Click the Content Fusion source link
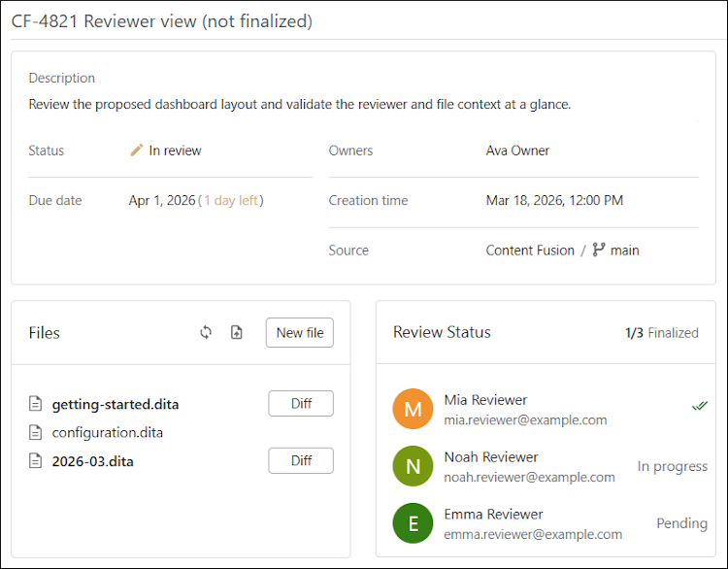This screenshot has width=728, height=569. coord(530,250)
